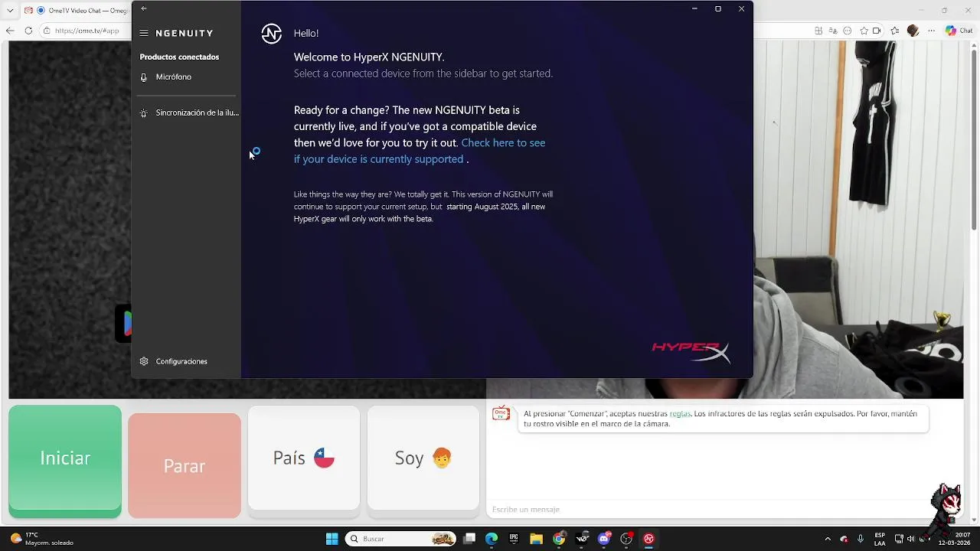Add page to favorites with star icon

tap(864, 31)
